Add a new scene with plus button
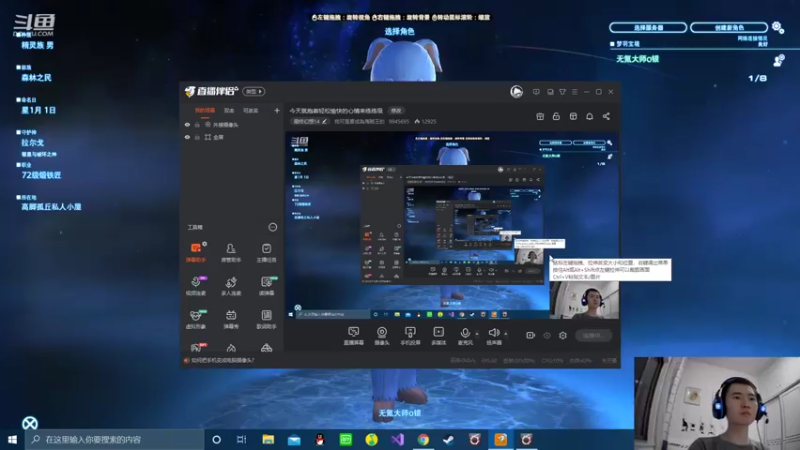800x450 pixels. point(277,110)
